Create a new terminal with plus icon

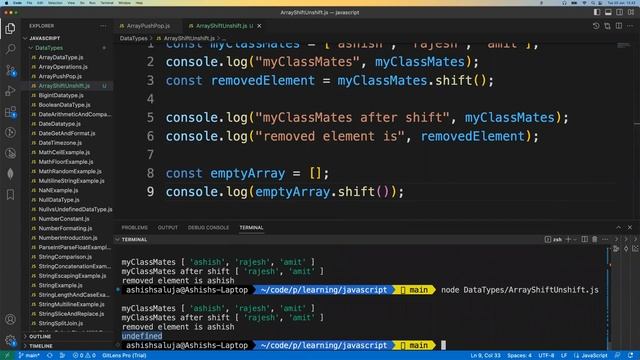[x=568, y=239]
